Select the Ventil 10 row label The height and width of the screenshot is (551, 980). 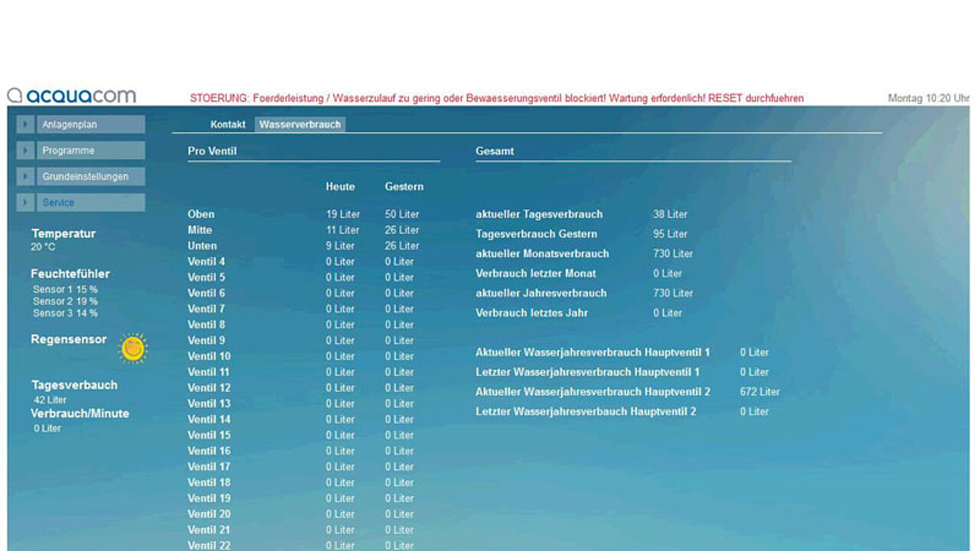pyautogui.click(x=209, y=356)
